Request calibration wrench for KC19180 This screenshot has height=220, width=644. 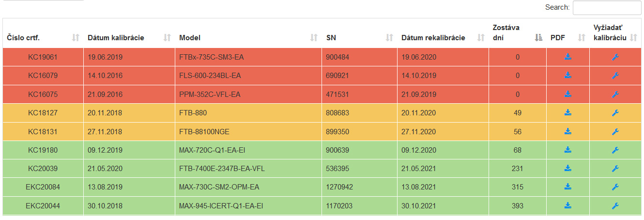click(615, 150)
